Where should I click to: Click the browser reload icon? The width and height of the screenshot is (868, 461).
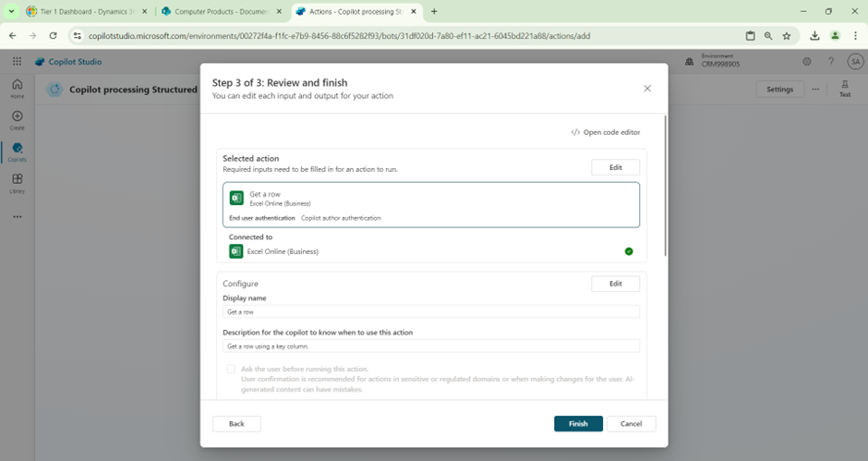[54, 36]
